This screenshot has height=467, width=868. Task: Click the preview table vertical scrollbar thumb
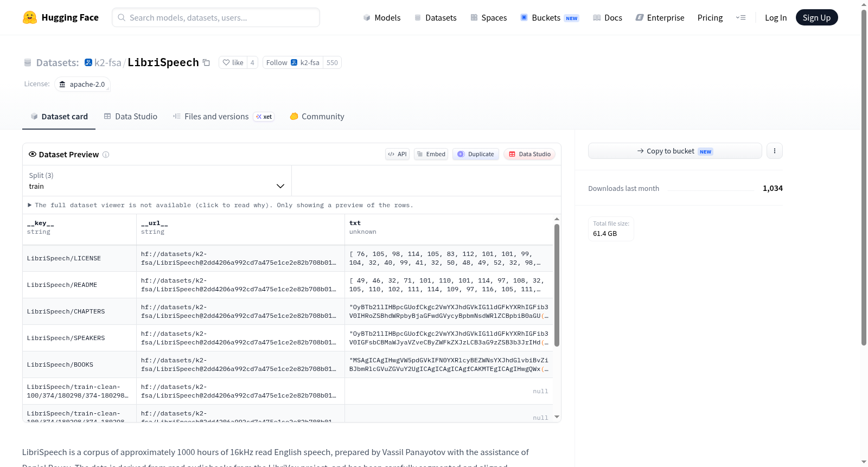pos(557,285)
